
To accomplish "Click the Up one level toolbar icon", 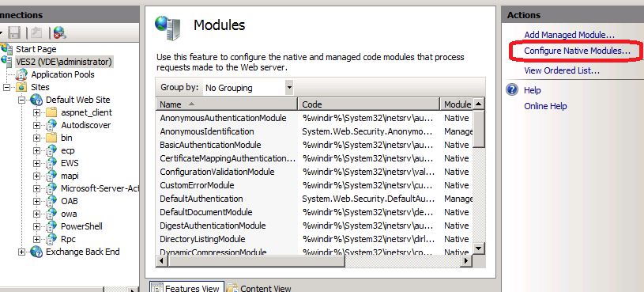I will coord(36,32).
